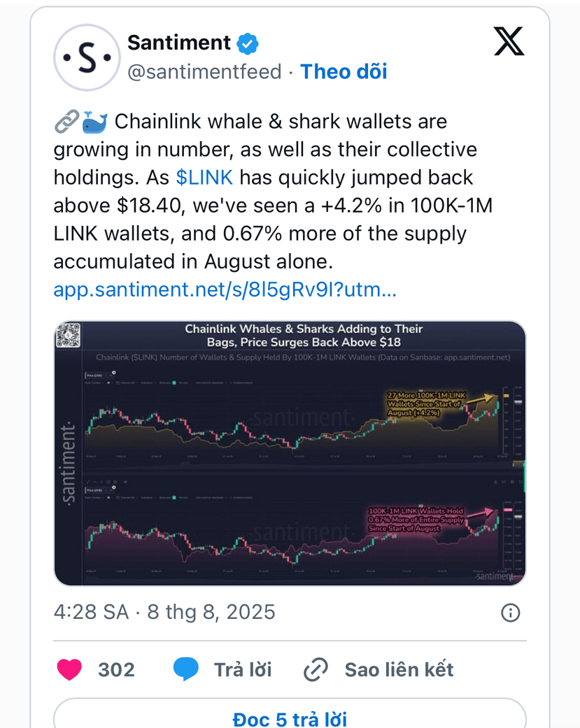Click the blue verified badge
The height and width of the screenshot is (728, 580).
click(248, 43)
